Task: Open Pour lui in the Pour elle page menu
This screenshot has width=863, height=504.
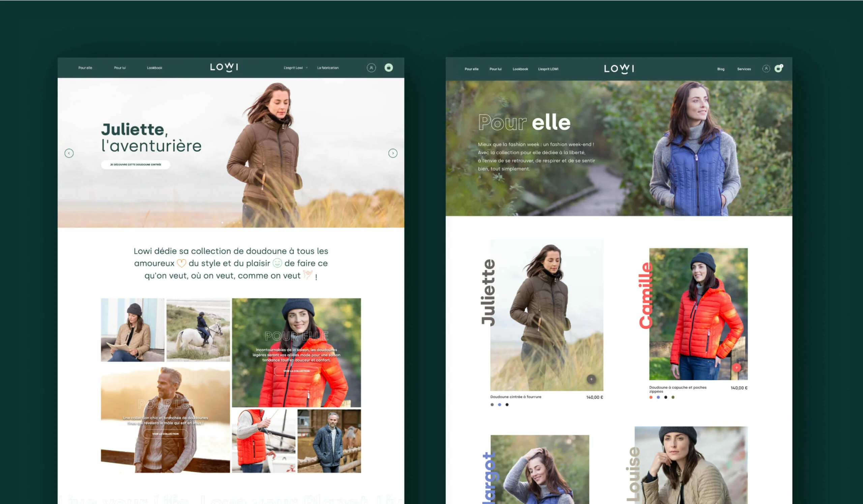Action: pyautogui.click(x=495, y=69)
